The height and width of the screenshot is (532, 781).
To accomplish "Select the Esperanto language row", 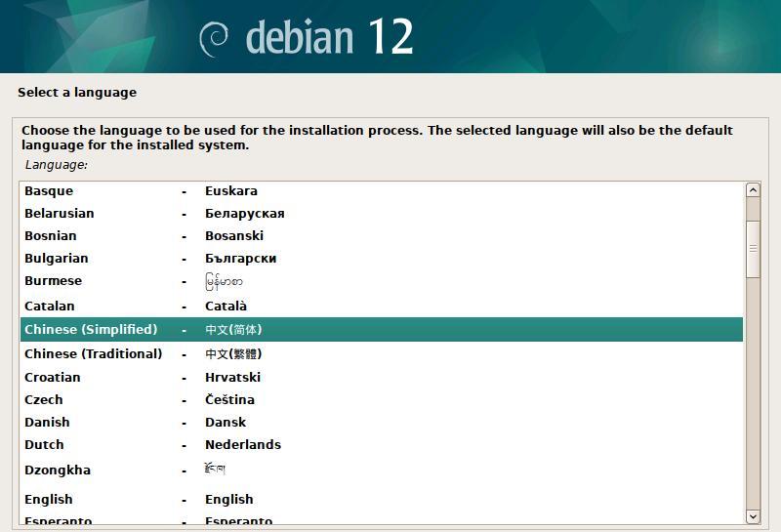I will click(382, 519).
